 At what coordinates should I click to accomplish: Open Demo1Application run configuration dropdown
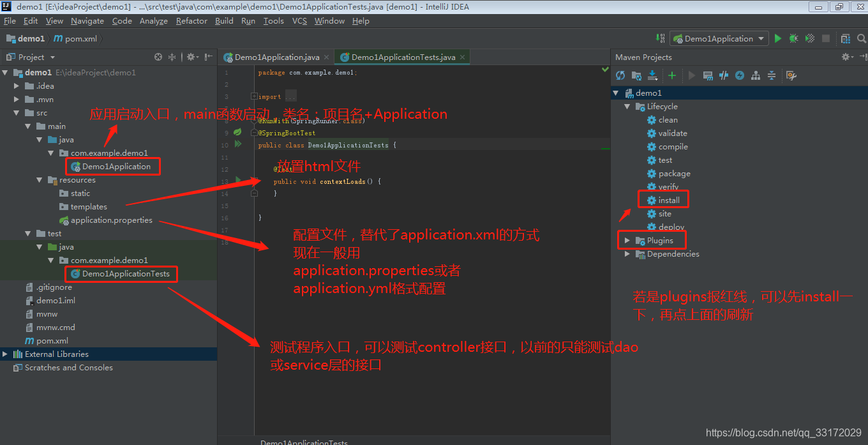click(719, 38)
